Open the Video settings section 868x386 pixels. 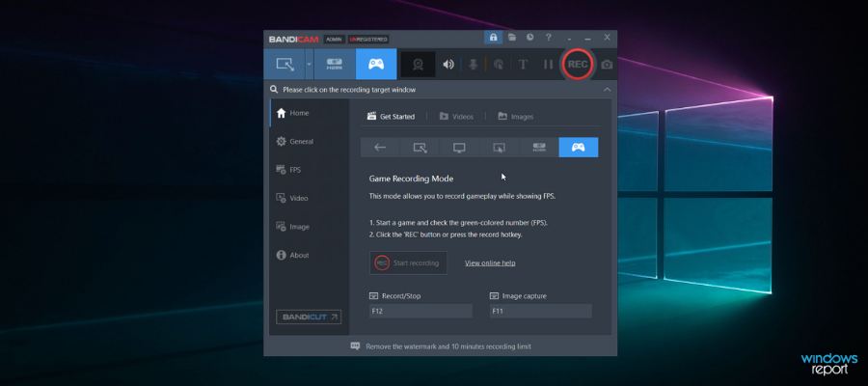309,198
